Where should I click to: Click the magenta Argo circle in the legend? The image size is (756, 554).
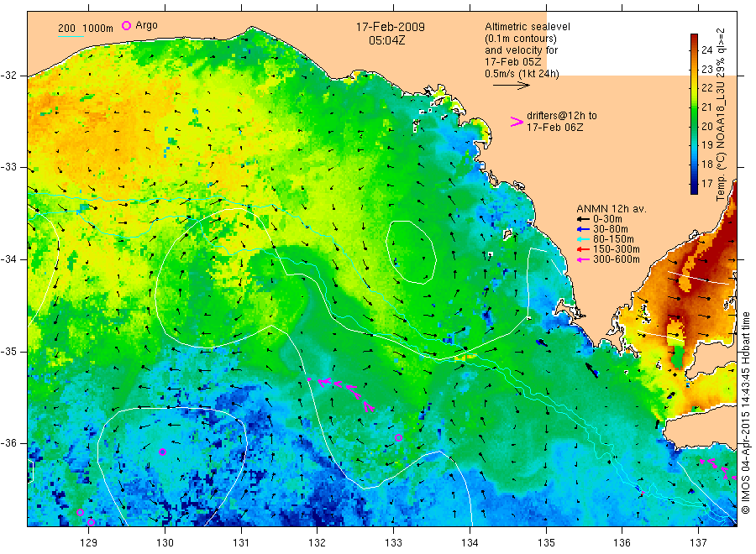click(x=126, y=25)
